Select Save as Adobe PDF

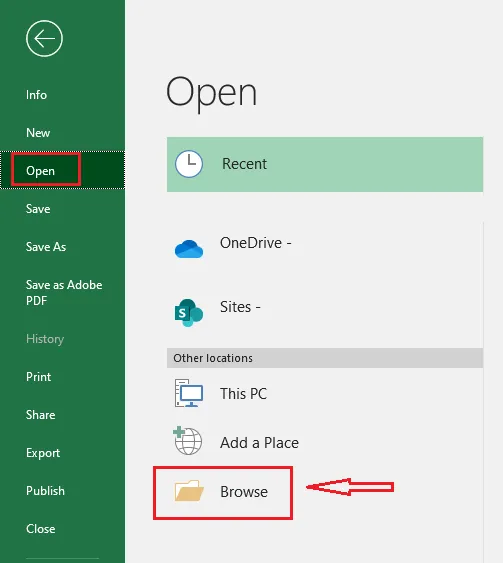(x=64, y=293)
